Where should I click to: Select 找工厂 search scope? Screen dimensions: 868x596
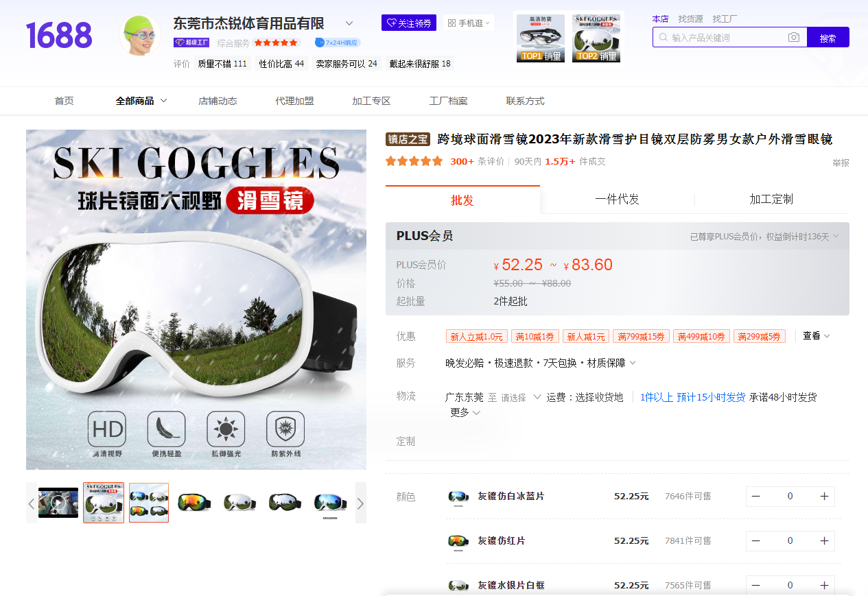click(725, 19)
